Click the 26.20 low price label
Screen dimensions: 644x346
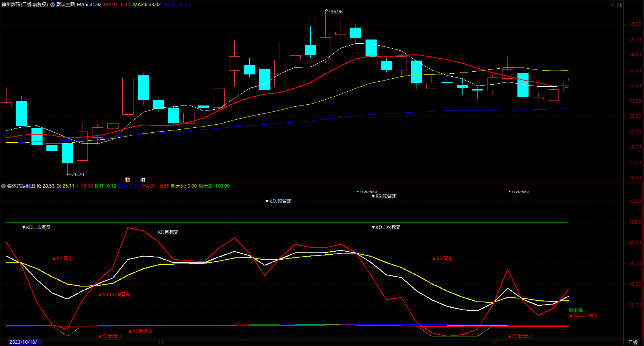[78, 175]
